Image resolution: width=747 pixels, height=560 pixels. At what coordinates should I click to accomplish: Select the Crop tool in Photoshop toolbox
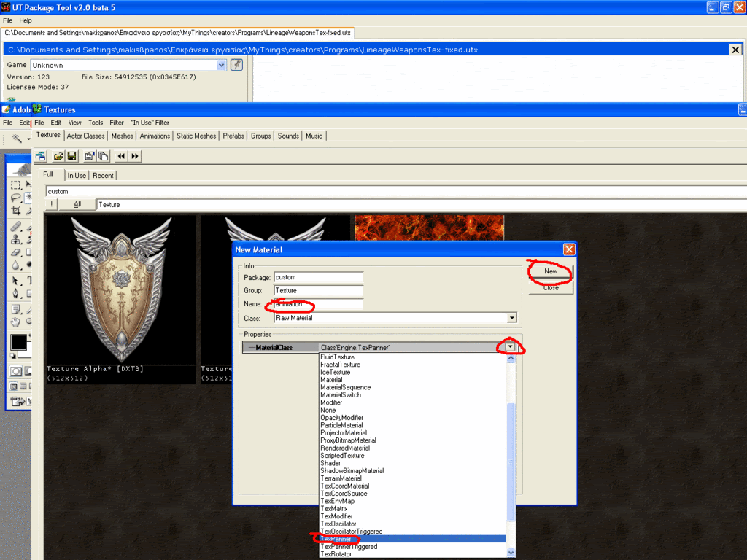(16, 211)
